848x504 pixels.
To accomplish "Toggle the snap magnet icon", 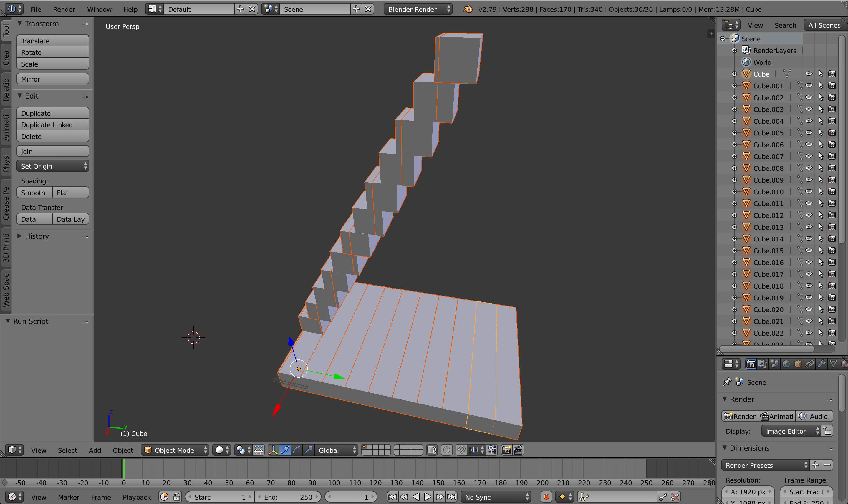I will [x=461, y=450].
